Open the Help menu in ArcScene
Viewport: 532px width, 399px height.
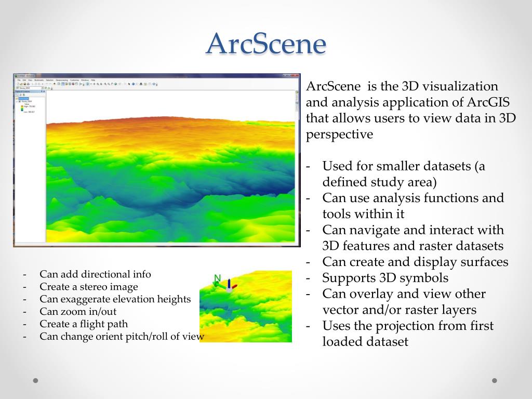tap(93, 80)
